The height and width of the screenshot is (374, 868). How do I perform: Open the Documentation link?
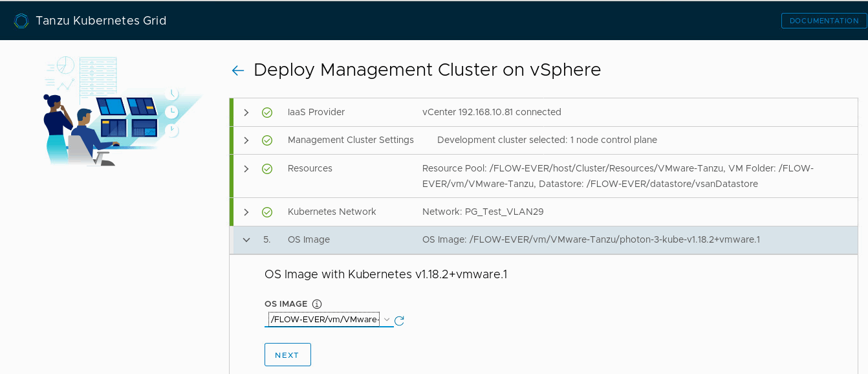(x=824, y=21)
